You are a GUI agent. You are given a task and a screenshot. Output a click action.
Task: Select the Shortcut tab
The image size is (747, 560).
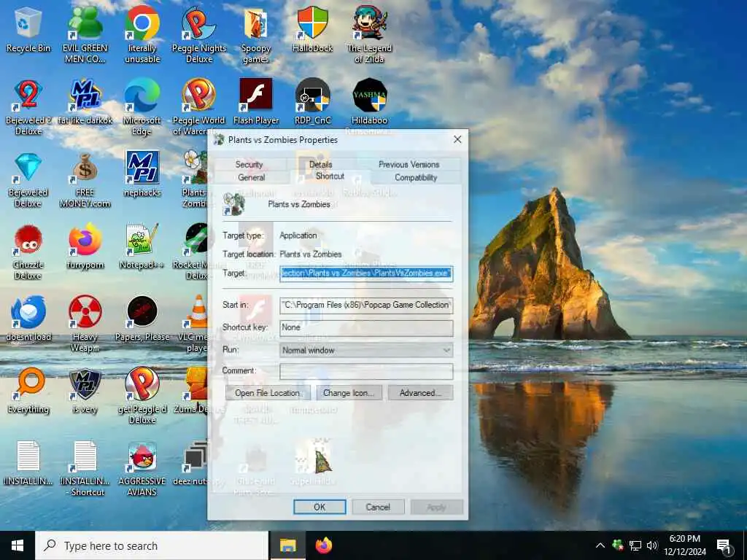[330, 176]
